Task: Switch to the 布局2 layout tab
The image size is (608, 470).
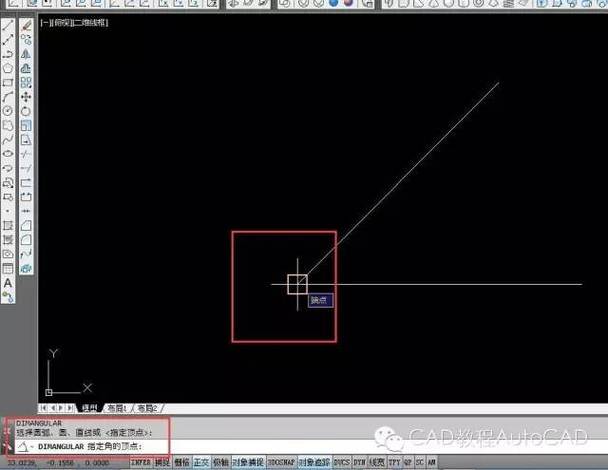Action: 148,408
